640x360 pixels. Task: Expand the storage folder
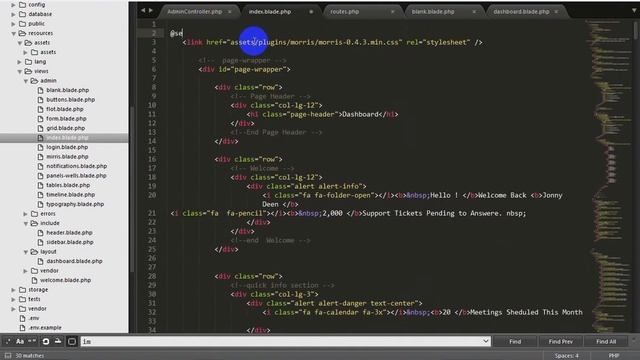(13, 290)
